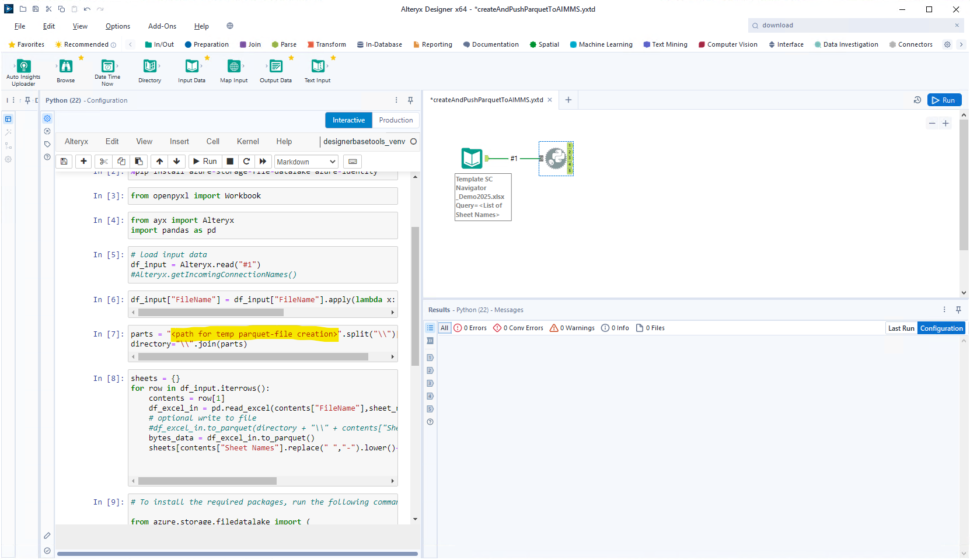Viewport: 970px width, 560px height.
Task: Zoom out the canvas with minus icon
Action: coord(932,123)
